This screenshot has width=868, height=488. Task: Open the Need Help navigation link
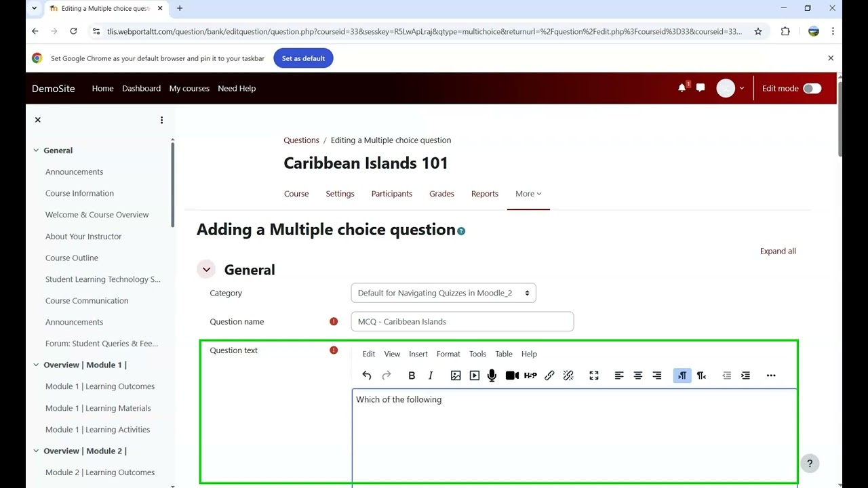(237, 88)
